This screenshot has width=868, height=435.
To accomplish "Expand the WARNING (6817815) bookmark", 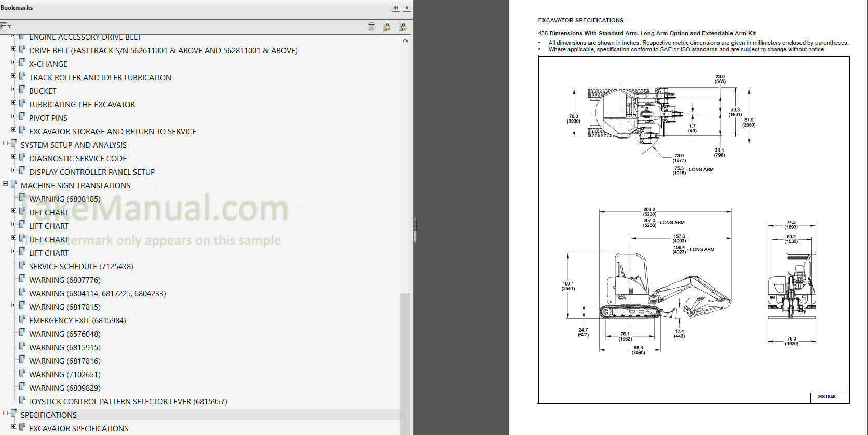I will click(x=14, y=305).
